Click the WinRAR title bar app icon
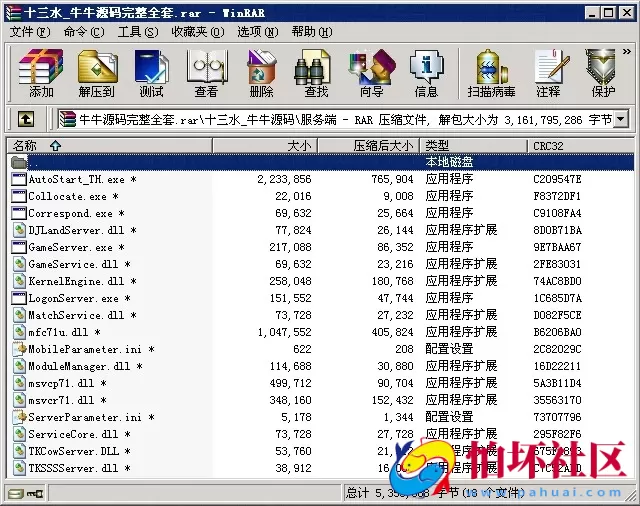 (13, 13)
